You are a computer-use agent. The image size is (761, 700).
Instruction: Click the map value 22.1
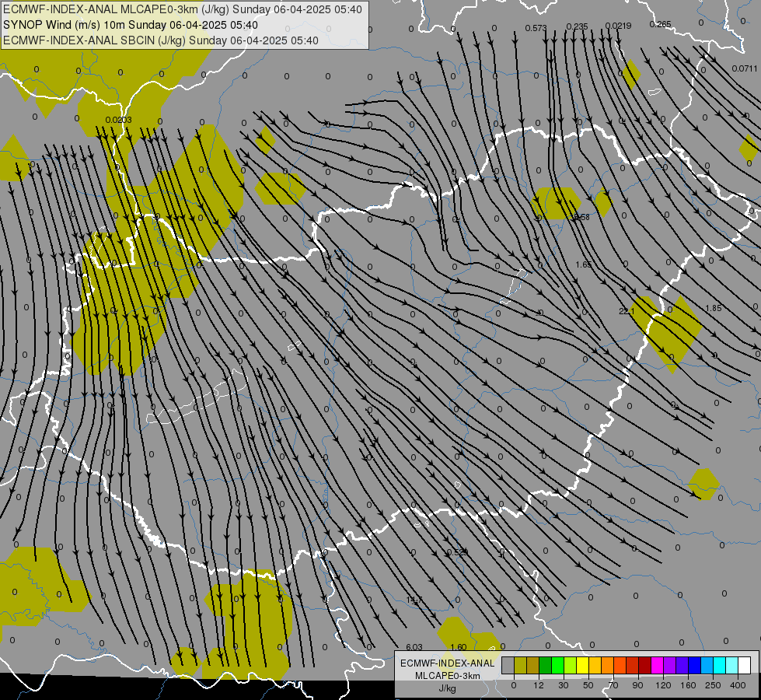pyautogui.click(x=627, y=311)
